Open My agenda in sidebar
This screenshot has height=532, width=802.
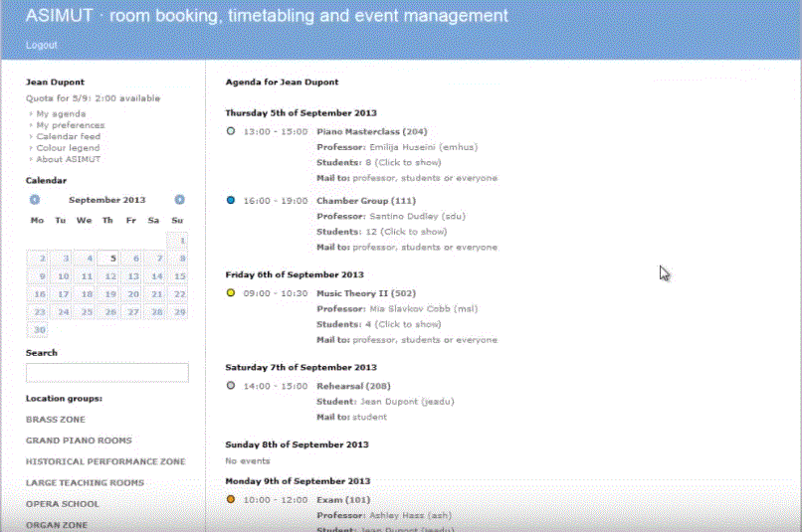61,114
